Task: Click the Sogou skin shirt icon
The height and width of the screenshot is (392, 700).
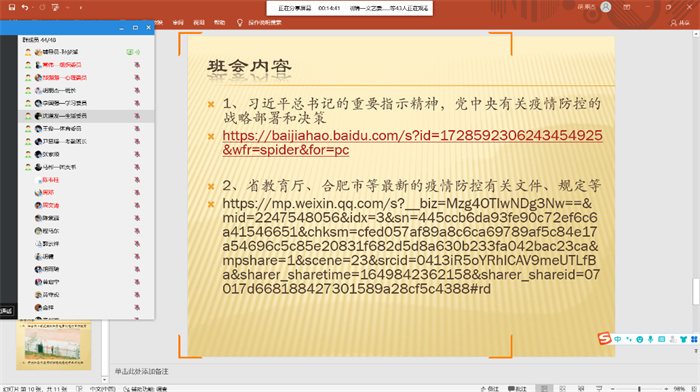Action: coord(683,339)
